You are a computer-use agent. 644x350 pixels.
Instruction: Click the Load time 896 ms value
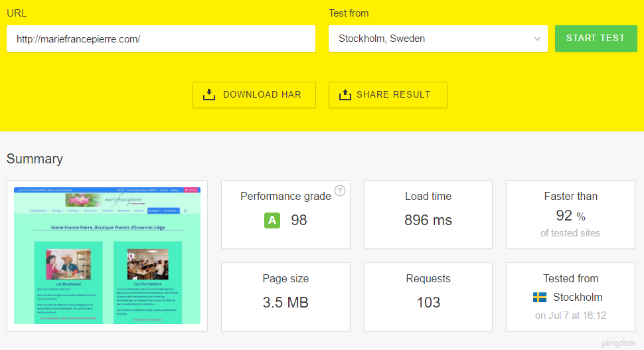pos(428,220)
